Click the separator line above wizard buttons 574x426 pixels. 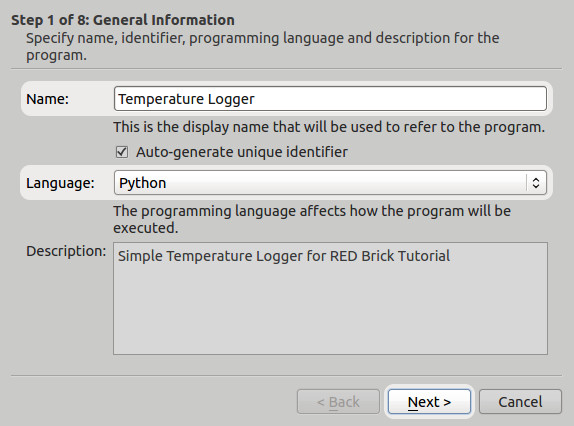[x=286, y=375]
